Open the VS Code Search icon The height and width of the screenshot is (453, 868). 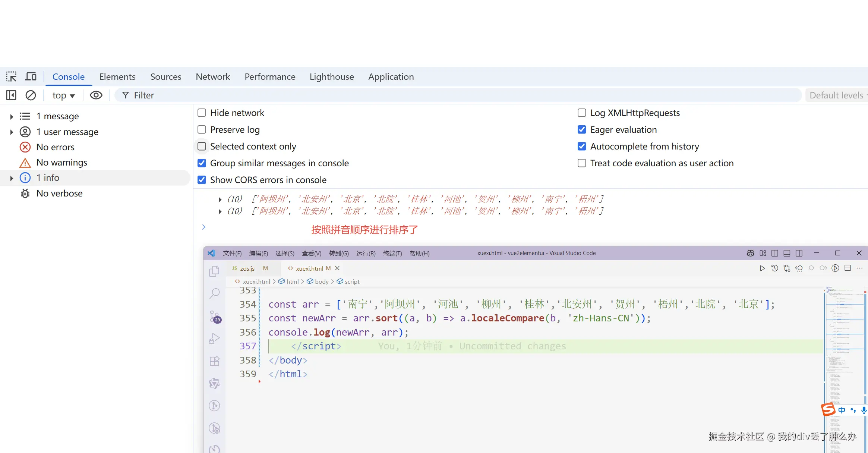pyautogui.click(x=214, y=294)
